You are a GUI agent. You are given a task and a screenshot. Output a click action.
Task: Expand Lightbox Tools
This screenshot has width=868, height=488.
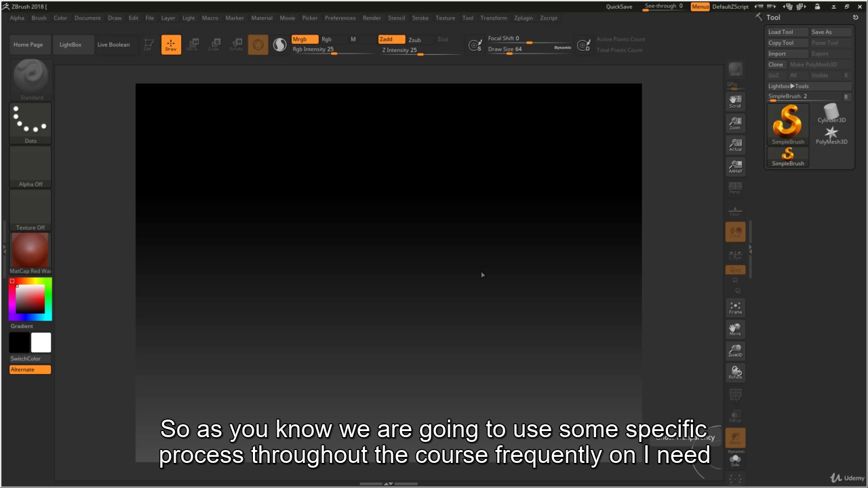coord(809,86)
